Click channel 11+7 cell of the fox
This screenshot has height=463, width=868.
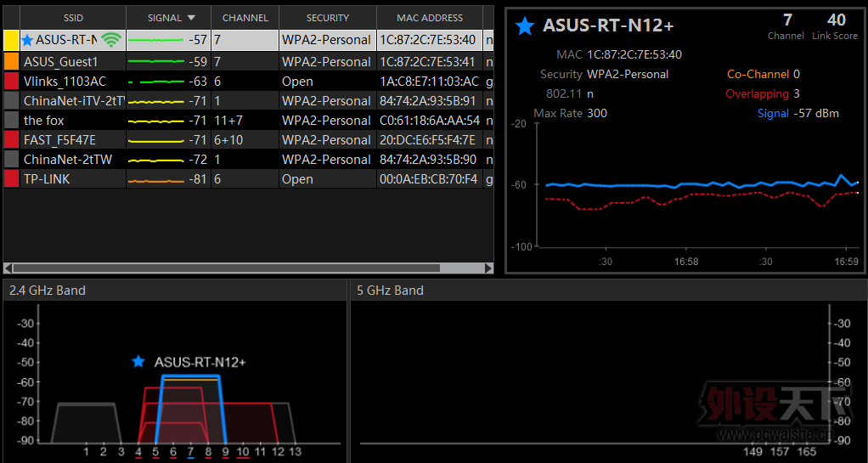coord(245,120)
